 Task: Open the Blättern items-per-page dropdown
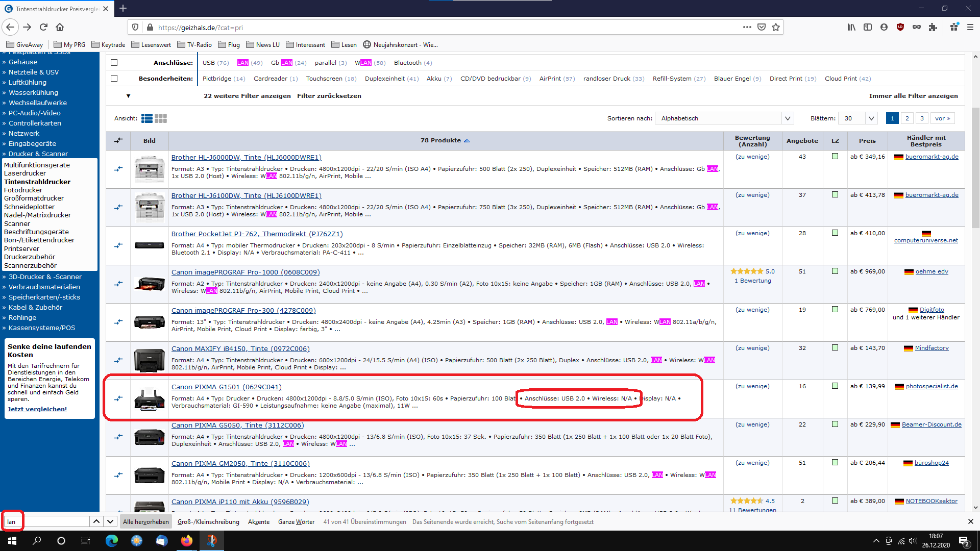[x=857, y=118]
